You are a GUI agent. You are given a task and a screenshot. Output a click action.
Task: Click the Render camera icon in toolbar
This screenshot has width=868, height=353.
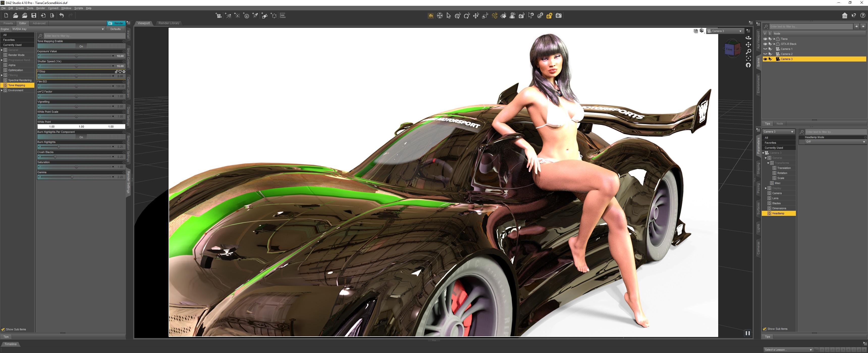click(558, 15)
